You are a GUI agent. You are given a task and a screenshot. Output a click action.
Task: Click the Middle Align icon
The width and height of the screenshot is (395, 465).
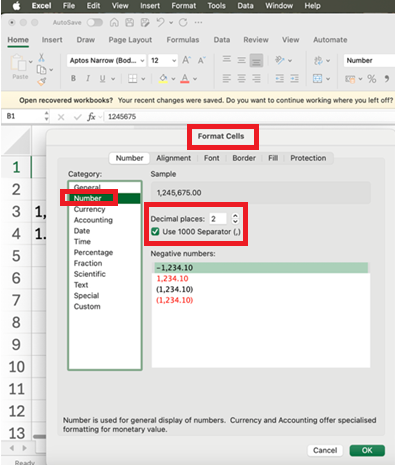tap(241, 60)
